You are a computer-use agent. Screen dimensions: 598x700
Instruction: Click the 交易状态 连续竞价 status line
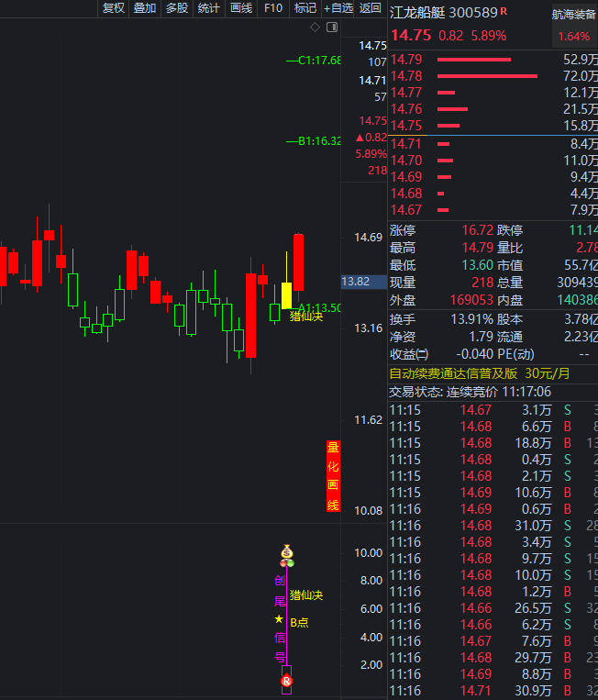coord(471,392)
